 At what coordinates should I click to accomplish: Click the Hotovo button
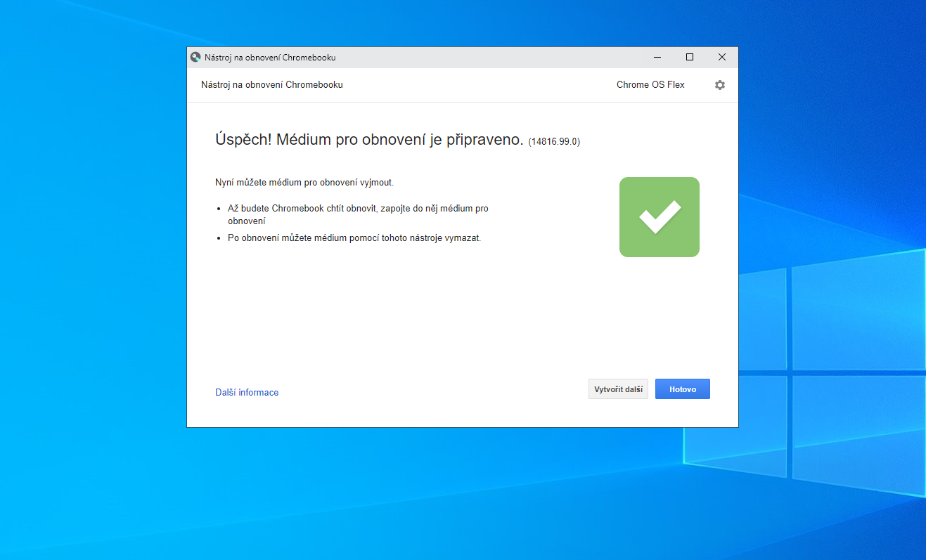click(682, 389)
